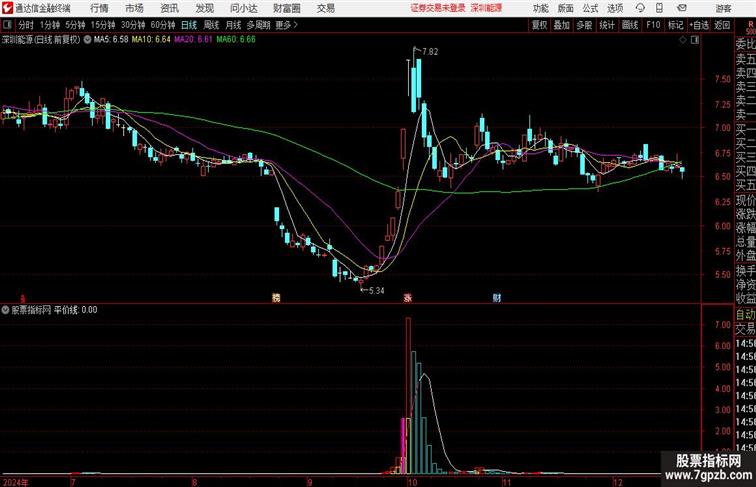Open dropdown arrow next to 深圳能源(日线 前复权)

(x=87, y=40)
